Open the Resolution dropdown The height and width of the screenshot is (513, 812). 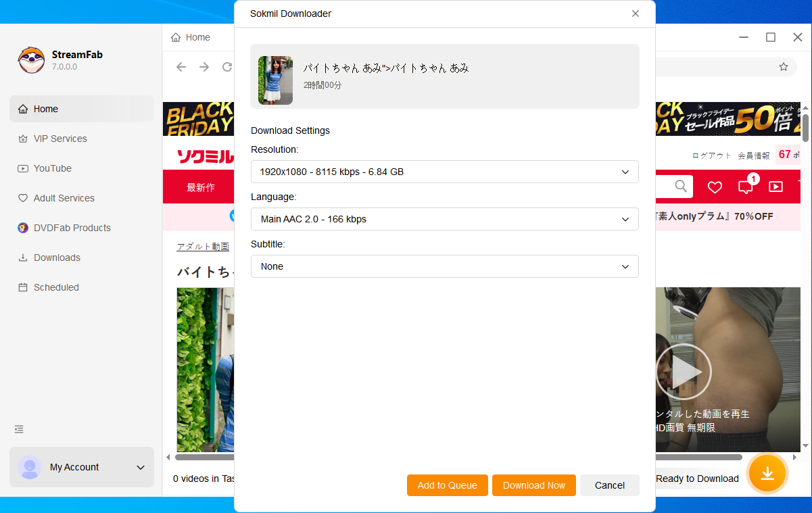[445, 172]
